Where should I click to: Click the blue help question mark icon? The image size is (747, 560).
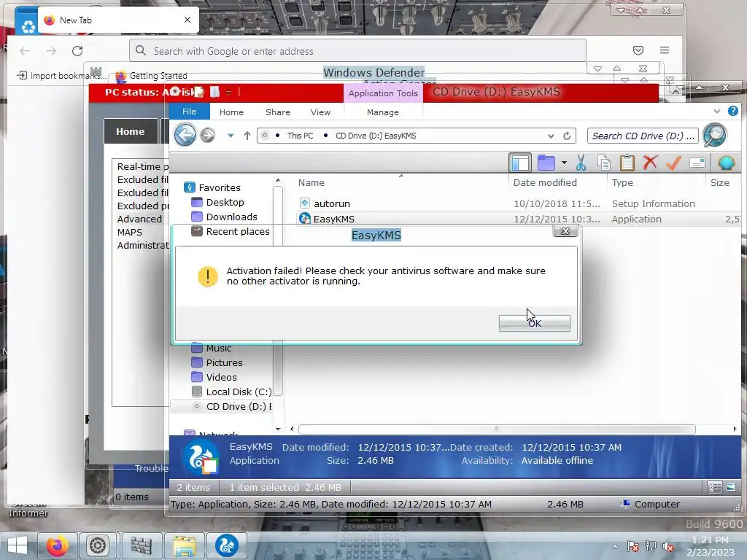pos(732,111)
